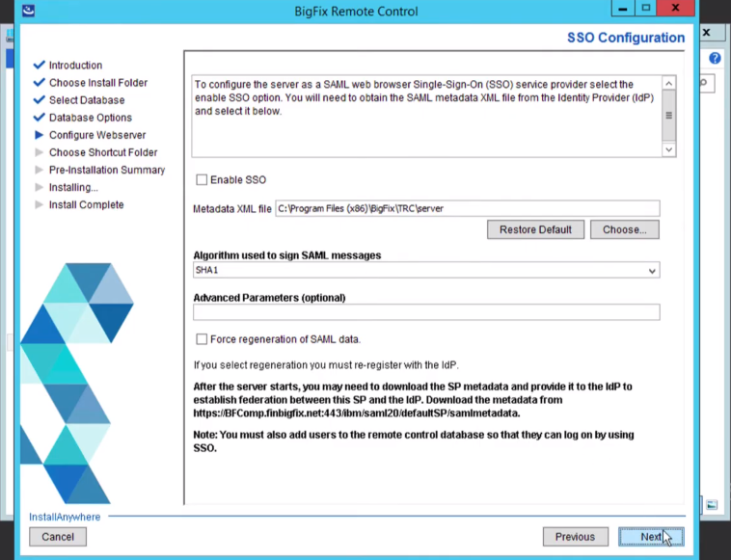This screenshot has height=560, width=731.
Task: Click the Choose... file browse button
Action: [624, 229]
